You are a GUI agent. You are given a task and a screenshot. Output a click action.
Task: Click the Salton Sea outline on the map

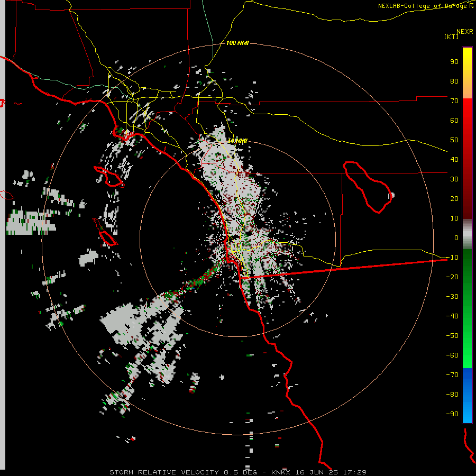point(368,187)
